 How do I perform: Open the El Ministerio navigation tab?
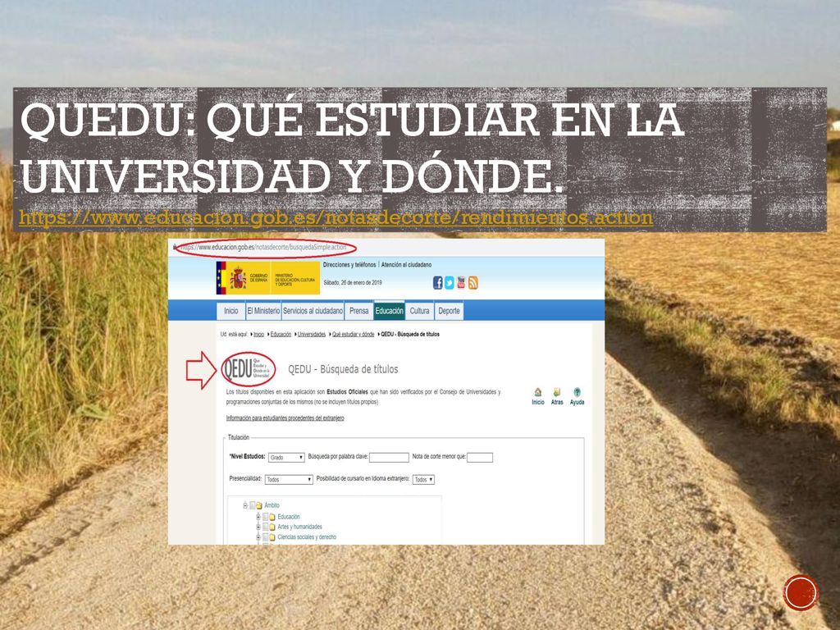[263, 311]
